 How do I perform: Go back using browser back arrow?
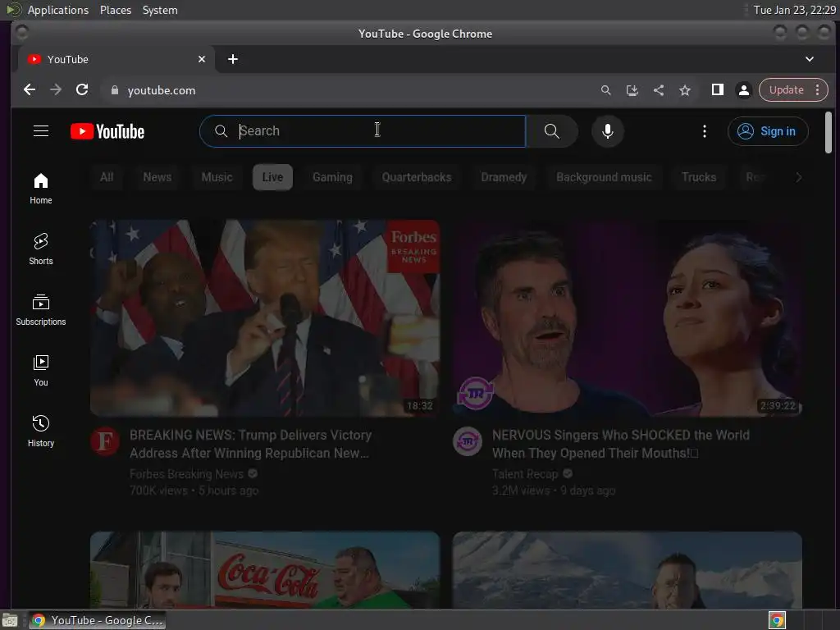(x=30, y=90)
